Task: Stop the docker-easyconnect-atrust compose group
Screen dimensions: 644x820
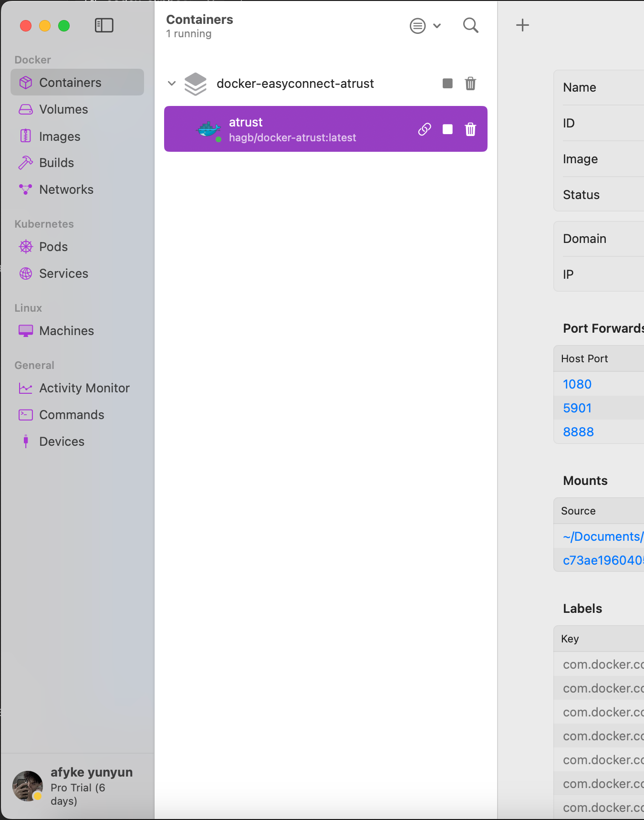Action: click(447, 84)
